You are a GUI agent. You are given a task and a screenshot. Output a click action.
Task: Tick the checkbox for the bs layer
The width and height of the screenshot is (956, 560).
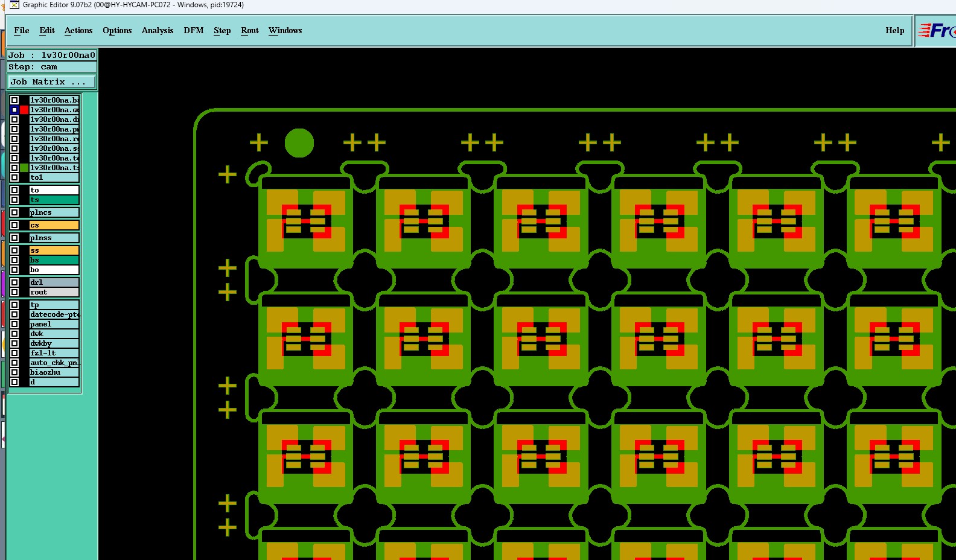click(x=14, y=260)
